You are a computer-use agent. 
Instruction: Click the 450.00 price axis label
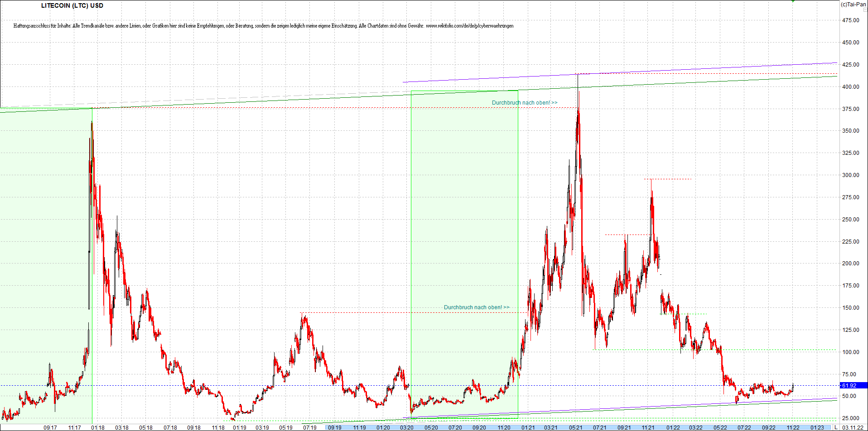851,43
